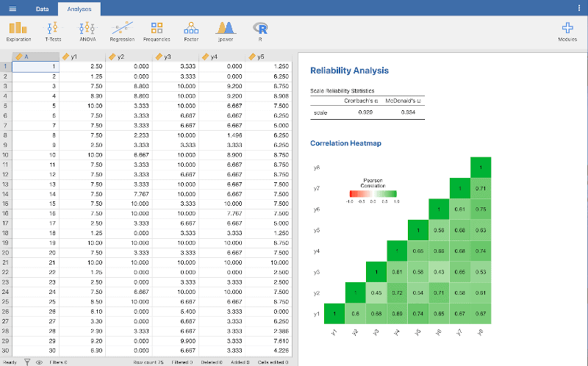
Task: Open the Exploration analyses menu
Action: (18, 31)
